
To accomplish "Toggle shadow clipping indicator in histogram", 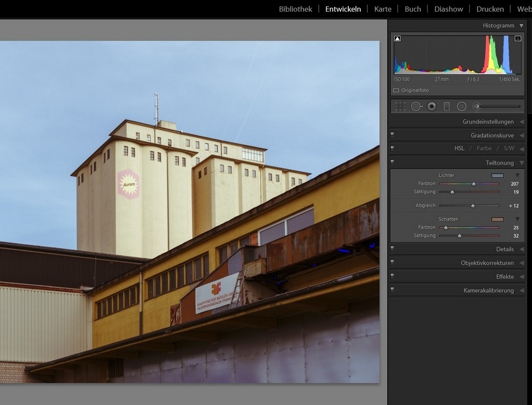I will tap(398, 38).
